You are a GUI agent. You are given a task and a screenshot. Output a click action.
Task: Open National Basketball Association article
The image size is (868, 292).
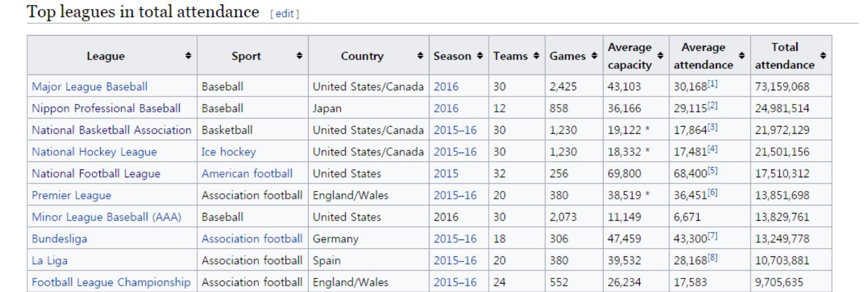point(111,130)
